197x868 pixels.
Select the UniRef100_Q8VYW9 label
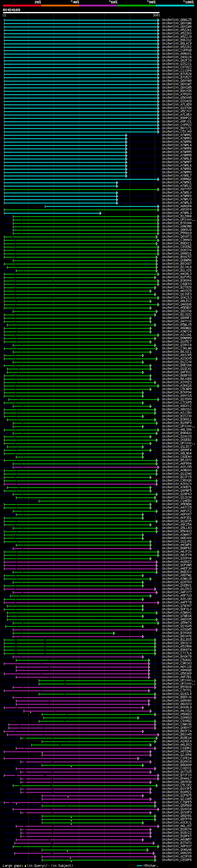[x=177, y=81]
